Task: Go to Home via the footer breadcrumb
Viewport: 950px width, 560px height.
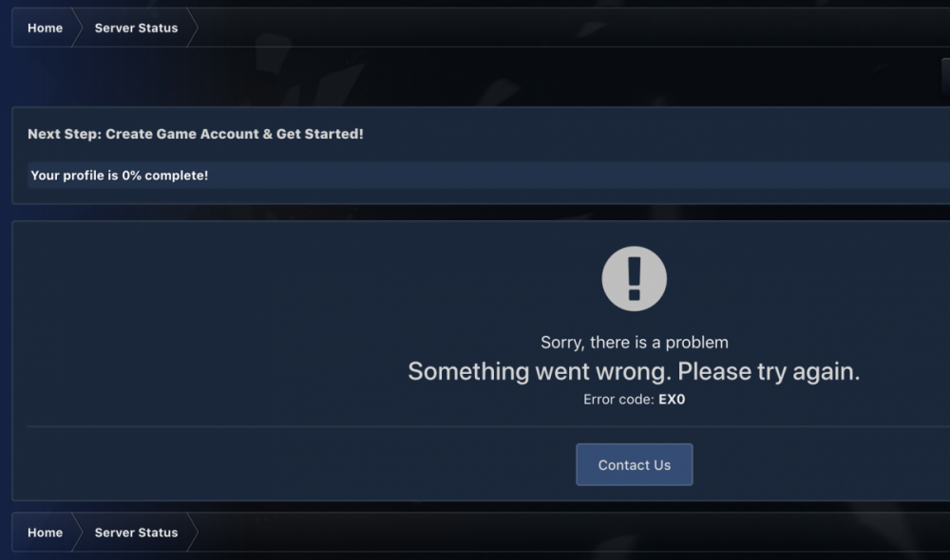Action: point(45,532)
